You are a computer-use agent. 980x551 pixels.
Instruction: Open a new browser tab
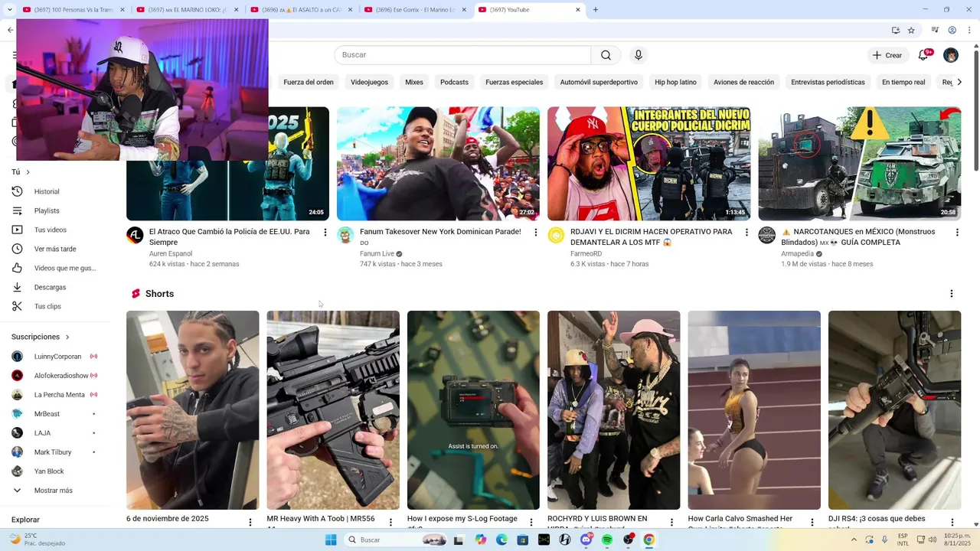tap(596, 10)
